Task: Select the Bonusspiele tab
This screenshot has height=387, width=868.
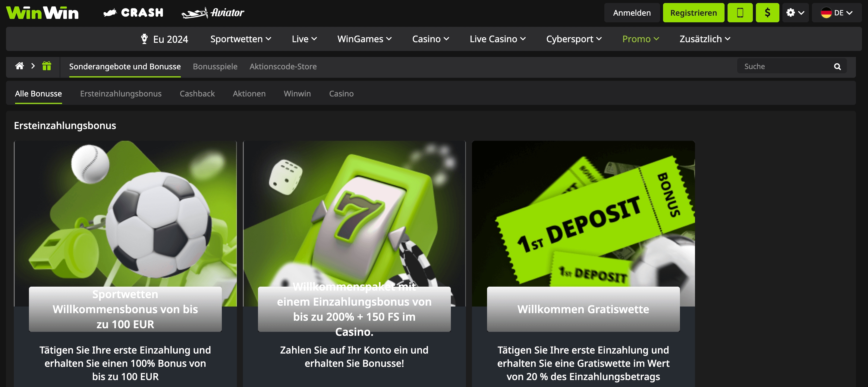Action: point(215,67)
